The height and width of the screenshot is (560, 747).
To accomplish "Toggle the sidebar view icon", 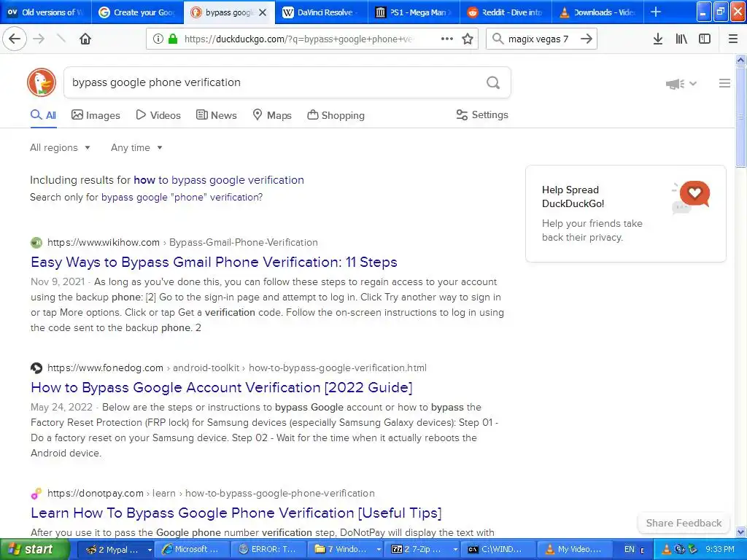I will [x=705, y=39].
